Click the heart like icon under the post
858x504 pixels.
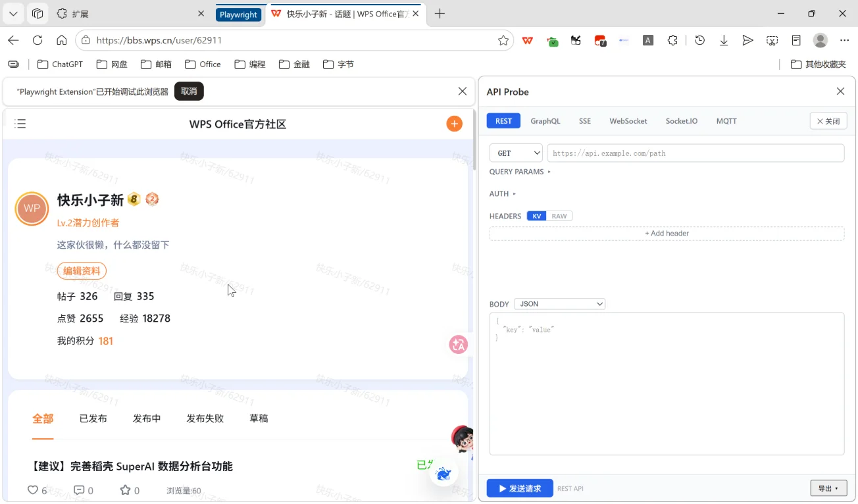[33, 490]
